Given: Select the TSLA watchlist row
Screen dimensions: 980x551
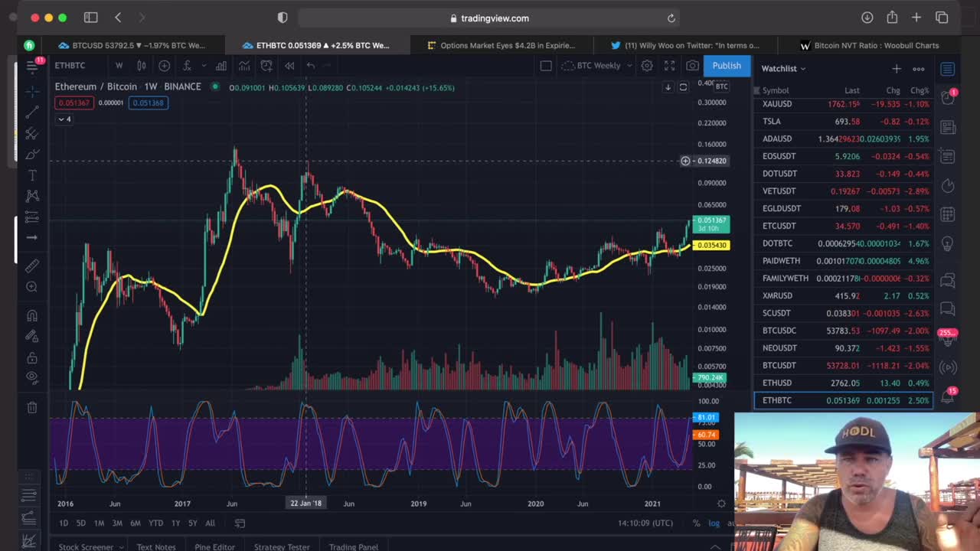Looking at the screenshot, I should (843, 122).
